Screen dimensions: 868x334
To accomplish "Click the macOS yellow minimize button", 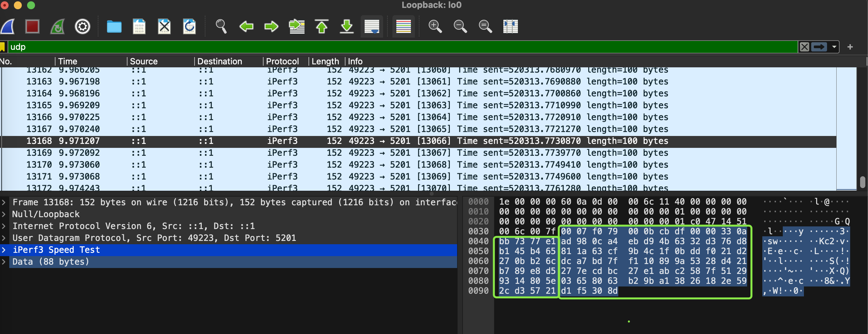I will tap(18, 5).
